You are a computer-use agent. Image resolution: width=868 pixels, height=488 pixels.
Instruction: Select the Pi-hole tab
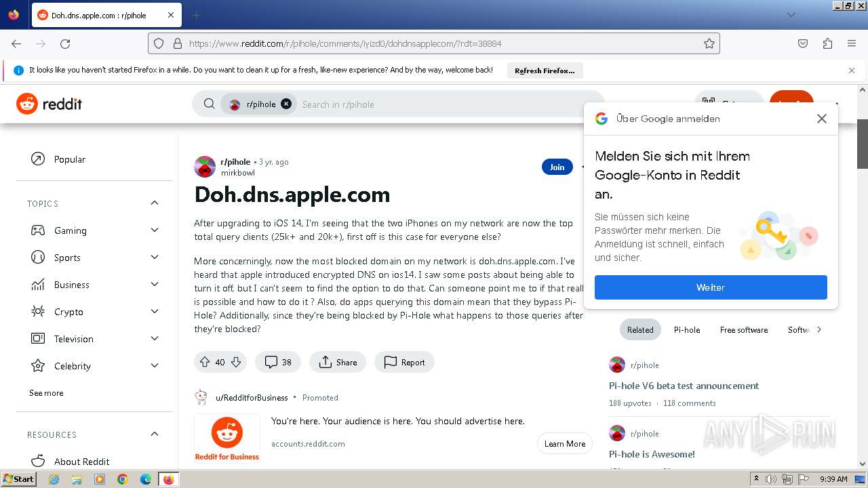tap(687, 330)
